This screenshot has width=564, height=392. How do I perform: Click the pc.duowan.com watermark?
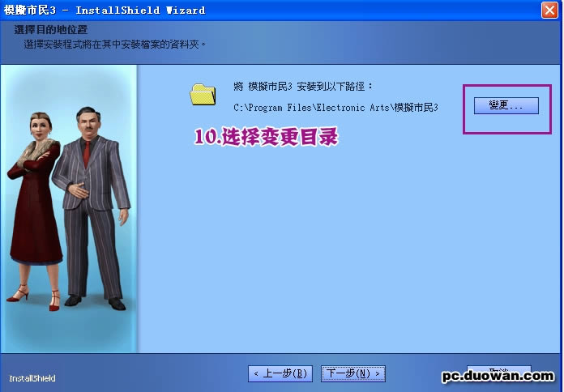tap(498, 377)
